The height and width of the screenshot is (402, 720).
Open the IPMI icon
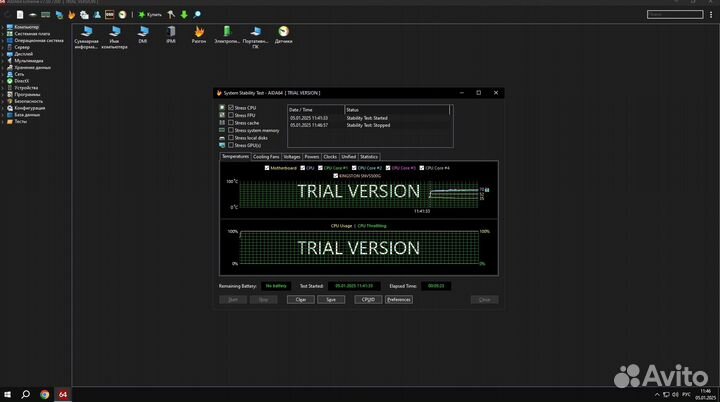171,33
